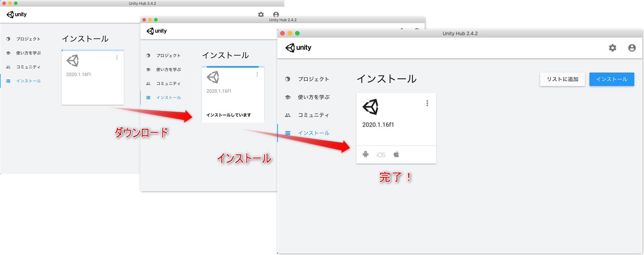Select コミュニティ in middle window sidebar
644x255 pixels.
click(x=168, y=84)
